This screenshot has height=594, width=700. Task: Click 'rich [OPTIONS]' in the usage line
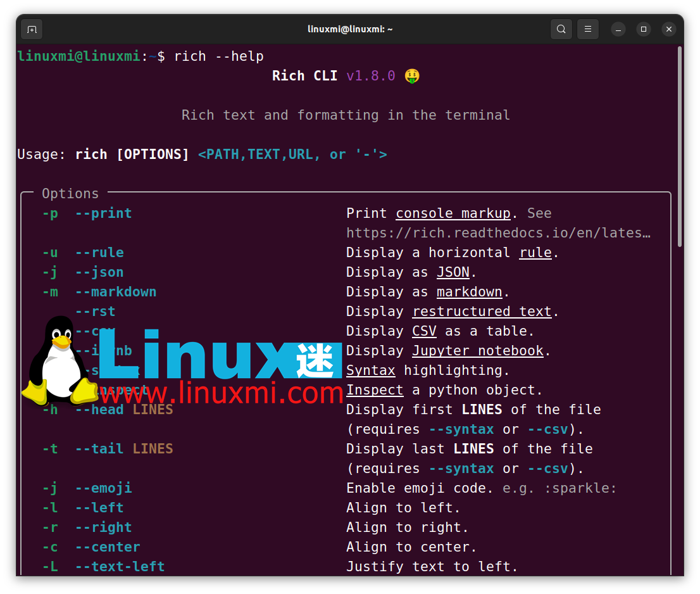[x=132, y=155]
